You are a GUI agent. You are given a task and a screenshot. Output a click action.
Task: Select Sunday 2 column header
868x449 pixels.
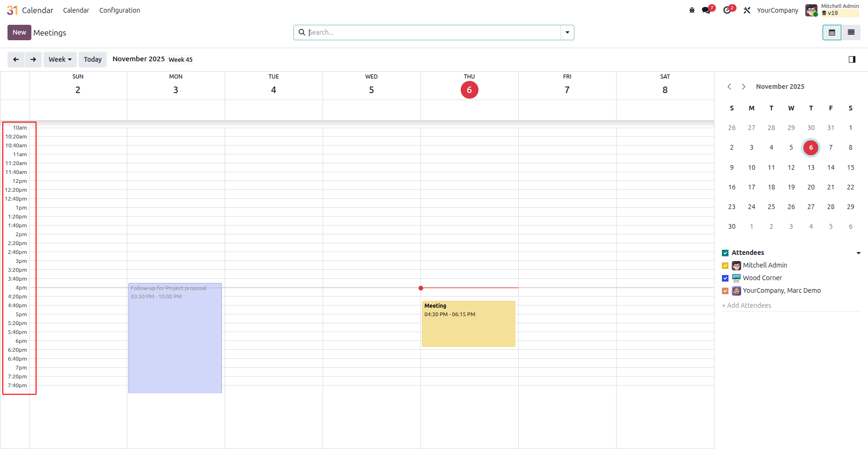pos(78,86)
